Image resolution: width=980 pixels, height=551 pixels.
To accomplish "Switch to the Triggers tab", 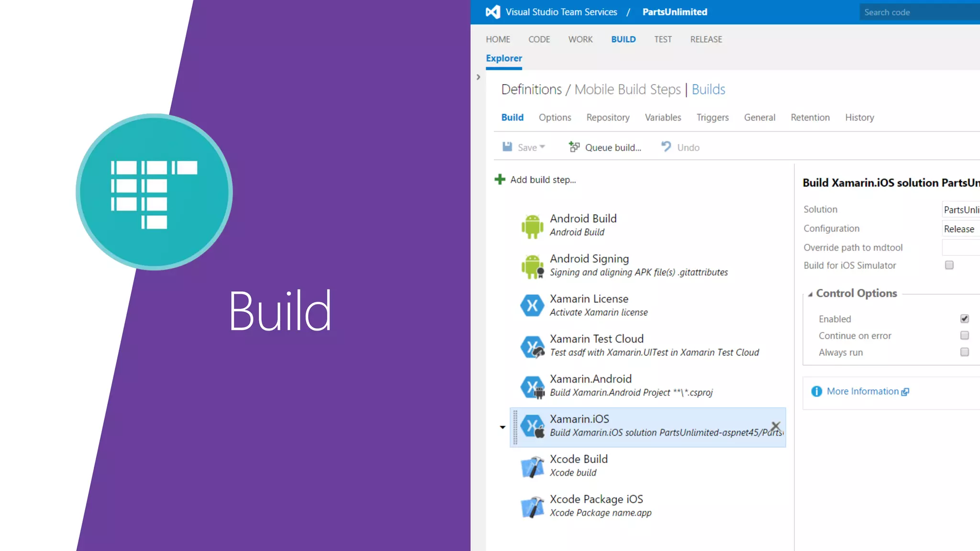I will pos(713,117).
